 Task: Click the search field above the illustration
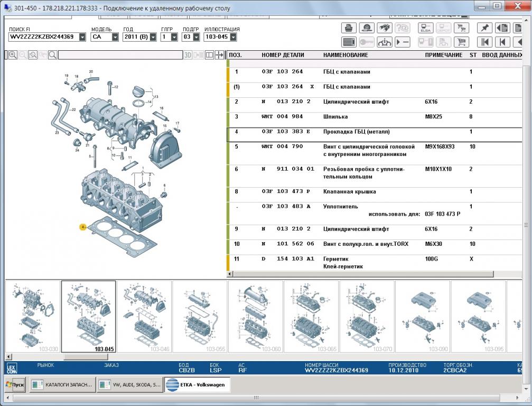pos(120,55)
